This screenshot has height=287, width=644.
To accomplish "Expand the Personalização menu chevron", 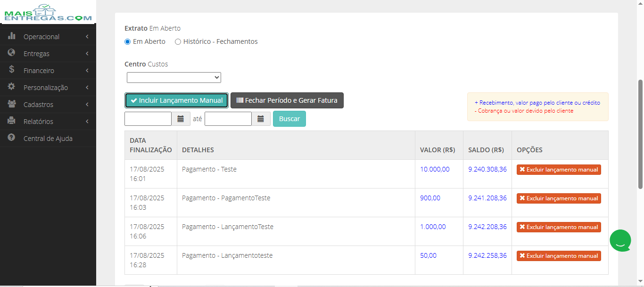I will pyautogui.click(x=87, y=88).
